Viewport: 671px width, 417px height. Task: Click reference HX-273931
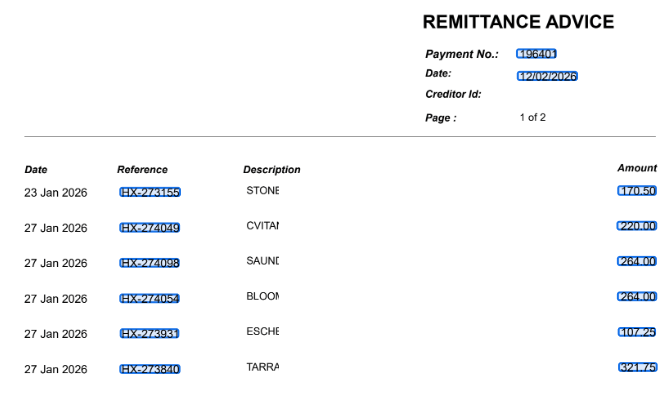tap(150, 333)
